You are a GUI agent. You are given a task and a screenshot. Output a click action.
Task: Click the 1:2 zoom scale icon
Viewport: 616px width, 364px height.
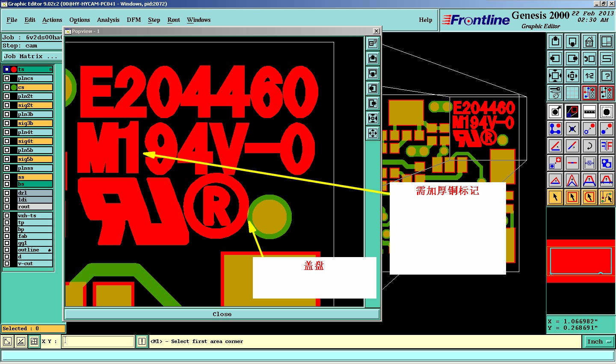point(589,76)
